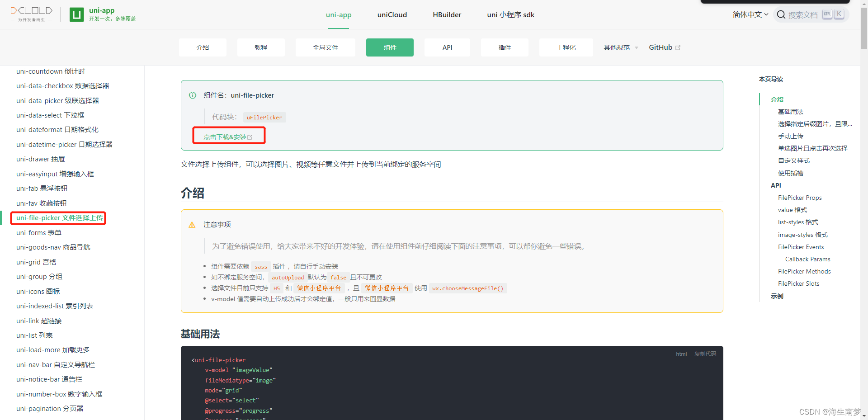Screen dimensions: 868x420
Task: Click the info icon next to 组件名
Action: click(193, 95)
